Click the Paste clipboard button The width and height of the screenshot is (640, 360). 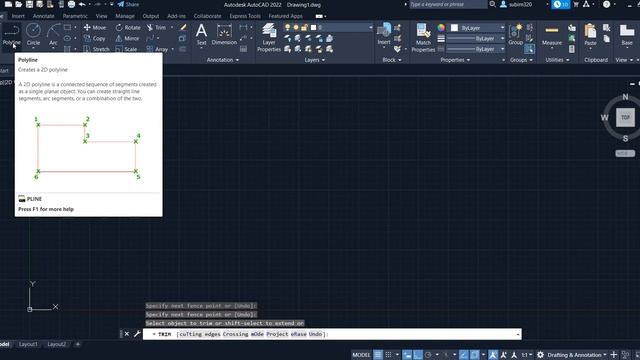pyautogui.click(x=590, y=35)
